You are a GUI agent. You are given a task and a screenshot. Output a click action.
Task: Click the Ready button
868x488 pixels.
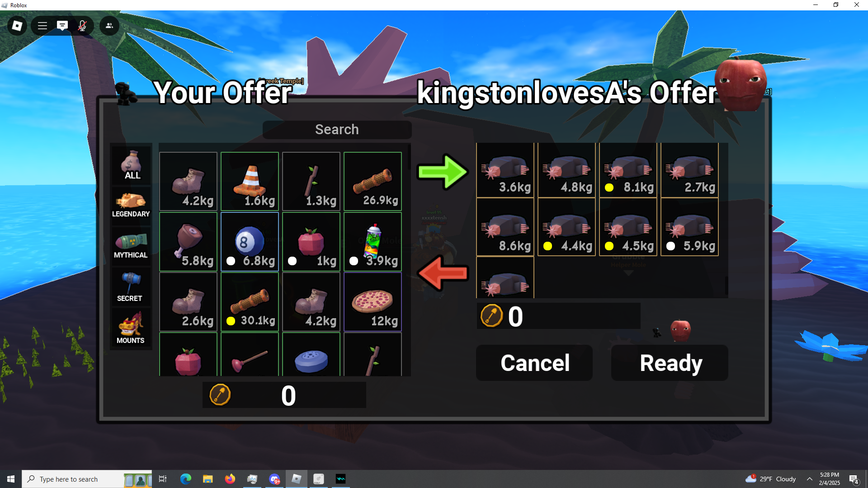[670, 363]
